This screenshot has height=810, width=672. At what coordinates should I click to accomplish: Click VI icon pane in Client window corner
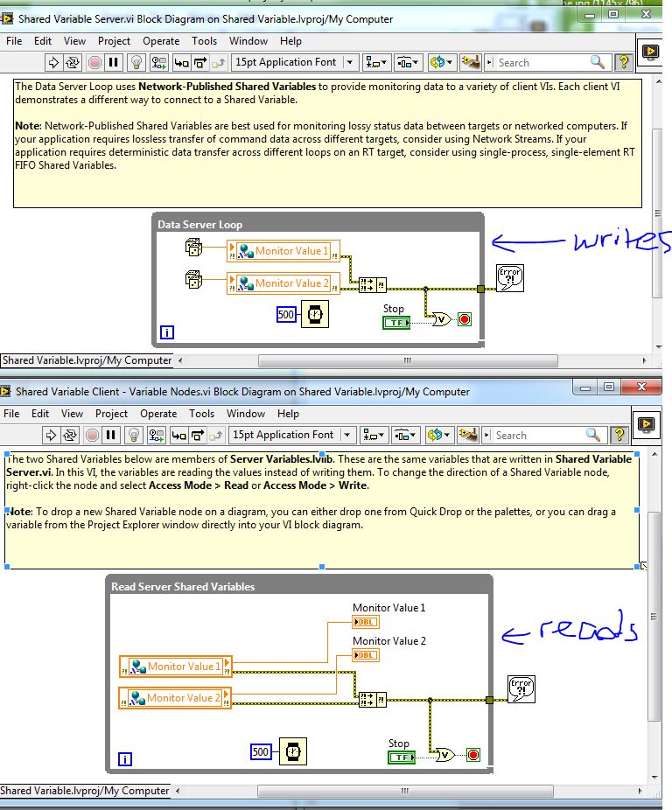[647, 424]
